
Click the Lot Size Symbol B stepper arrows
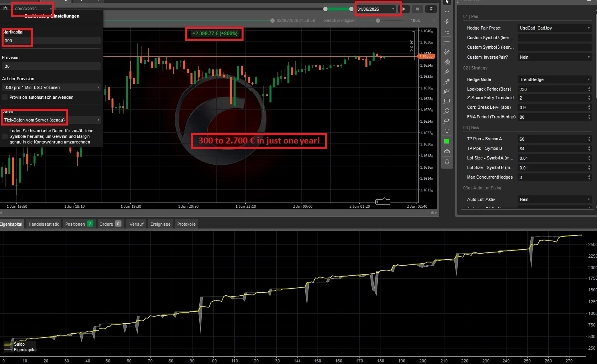589,167
